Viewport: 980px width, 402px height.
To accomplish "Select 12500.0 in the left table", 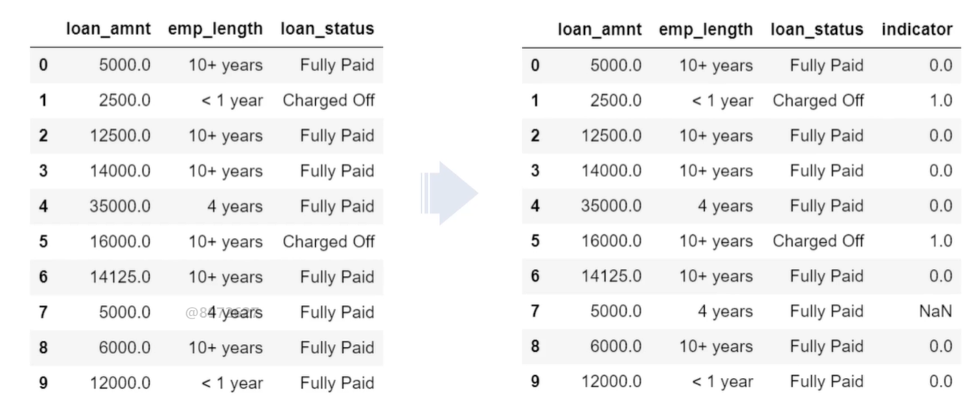I will click(x=121, y=136).
